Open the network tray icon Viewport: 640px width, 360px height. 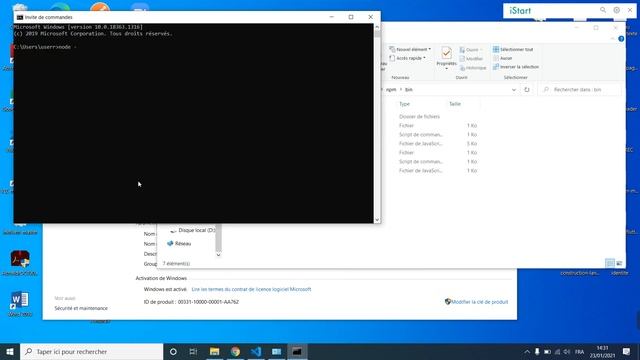[x=557, y=351]
